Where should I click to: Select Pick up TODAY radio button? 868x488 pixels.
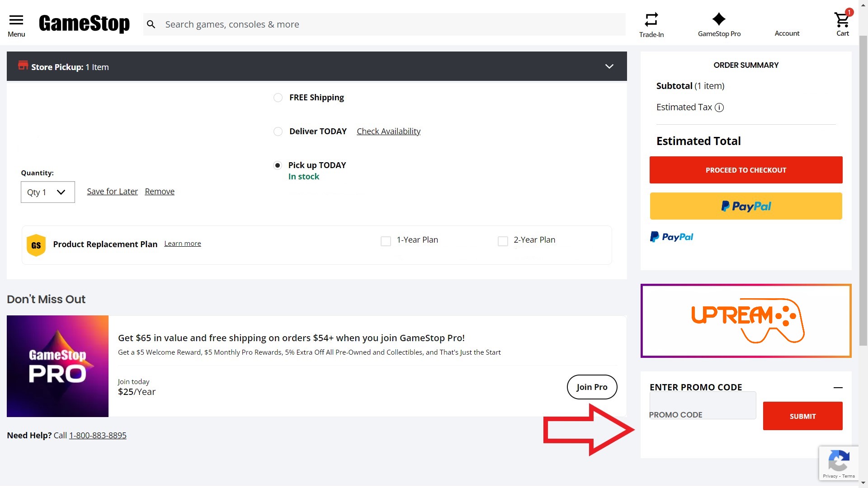pos(278,165)
